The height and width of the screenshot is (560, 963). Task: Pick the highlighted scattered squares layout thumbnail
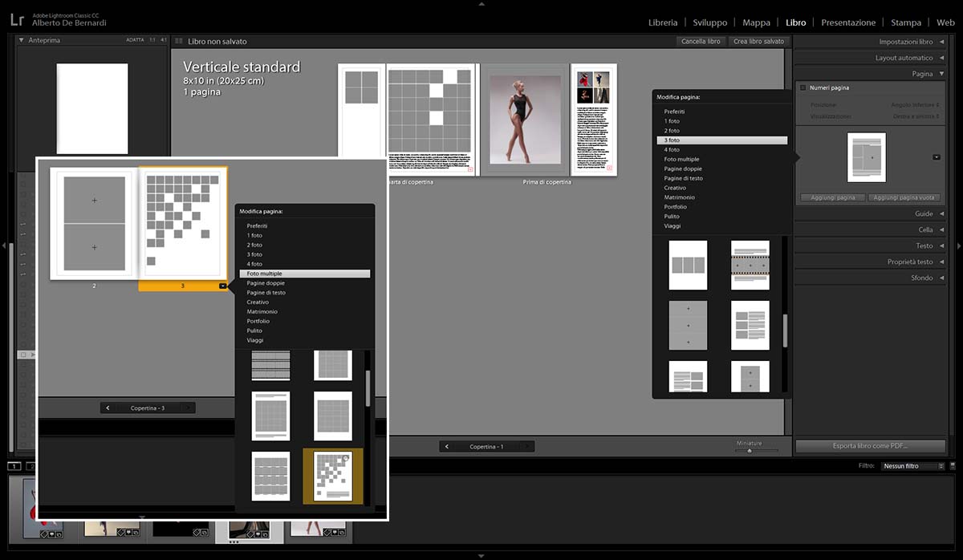pos(332,477)
